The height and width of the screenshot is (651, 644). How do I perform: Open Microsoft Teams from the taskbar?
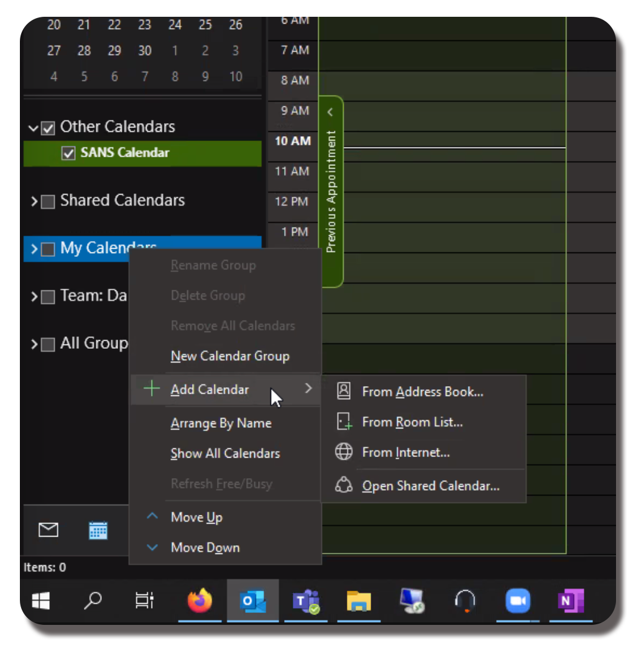306,601
